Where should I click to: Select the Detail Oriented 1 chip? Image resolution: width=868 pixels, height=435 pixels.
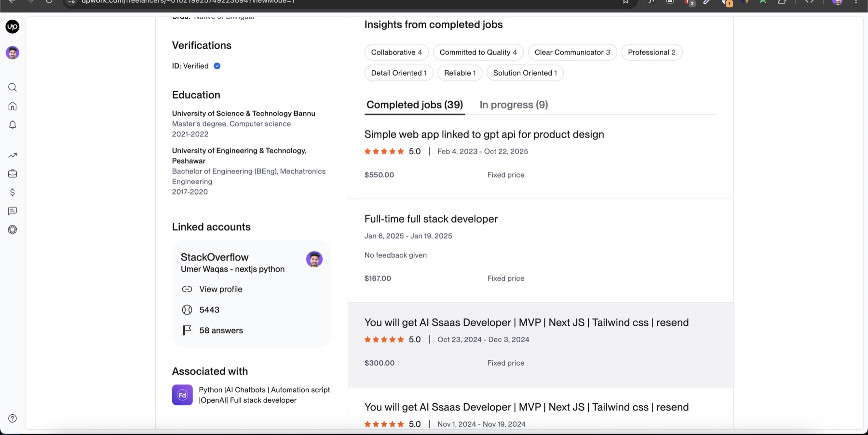(x=399, y=73)
